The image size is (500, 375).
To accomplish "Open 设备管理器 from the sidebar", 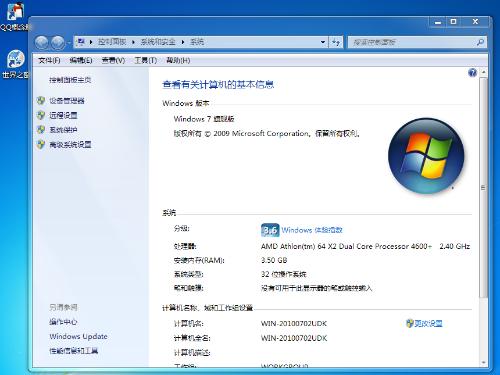I will [x=67, y=101].
